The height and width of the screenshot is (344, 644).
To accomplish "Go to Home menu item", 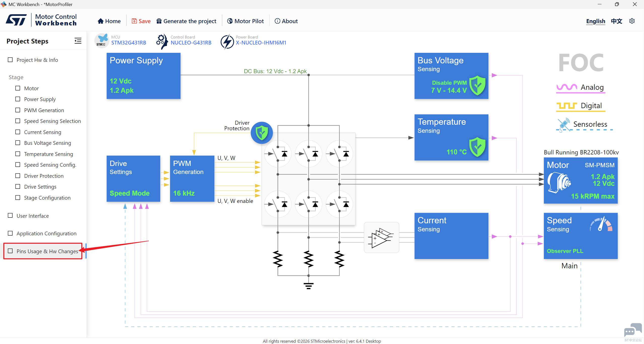I will (109, 21).
